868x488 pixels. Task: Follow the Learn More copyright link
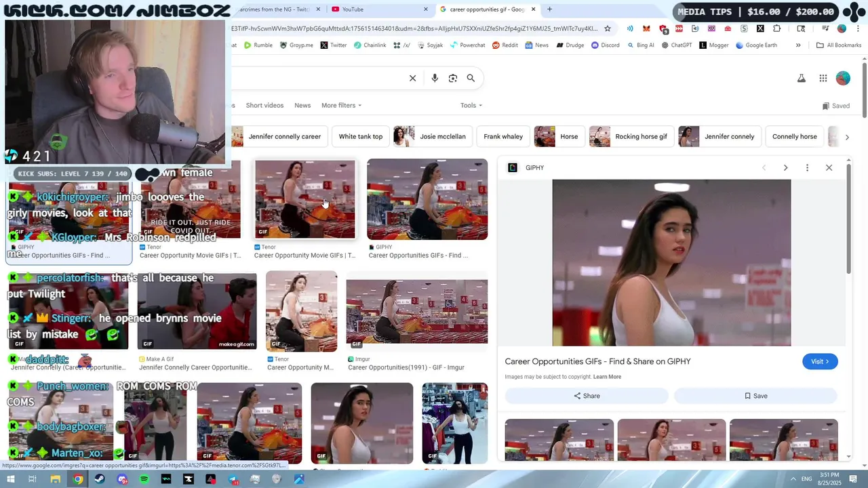(607, 377)
